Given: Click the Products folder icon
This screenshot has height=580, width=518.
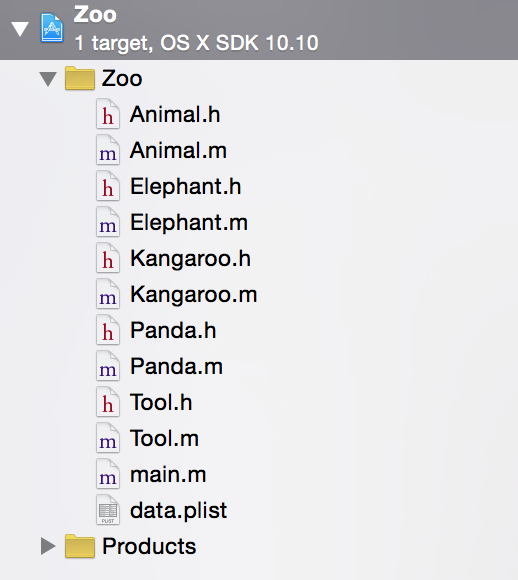Looking at the screenshot, I should [x=80, y=546].
